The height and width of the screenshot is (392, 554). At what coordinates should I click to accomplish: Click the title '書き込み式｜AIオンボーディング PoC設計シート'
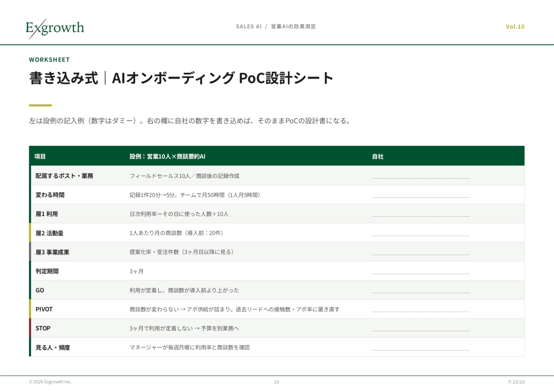point(181,78)
